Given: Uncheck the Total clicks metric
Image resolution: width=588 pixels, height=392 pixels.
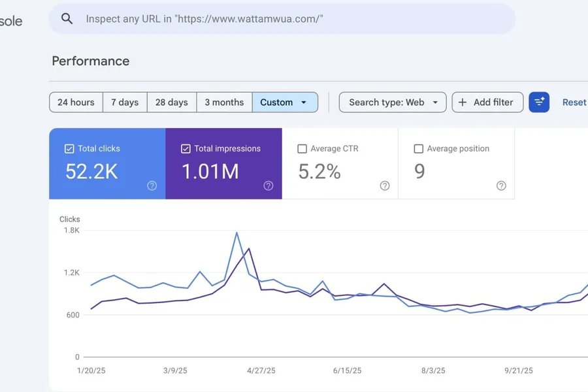Looking at the screenshot, I should [69, 148].
